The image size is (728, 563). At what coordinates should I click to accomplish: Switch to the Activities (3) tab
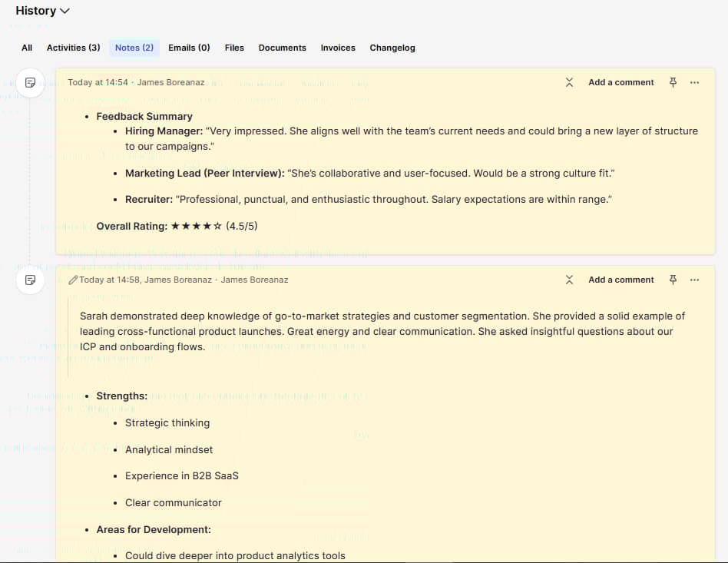click(x=73, y=48)
